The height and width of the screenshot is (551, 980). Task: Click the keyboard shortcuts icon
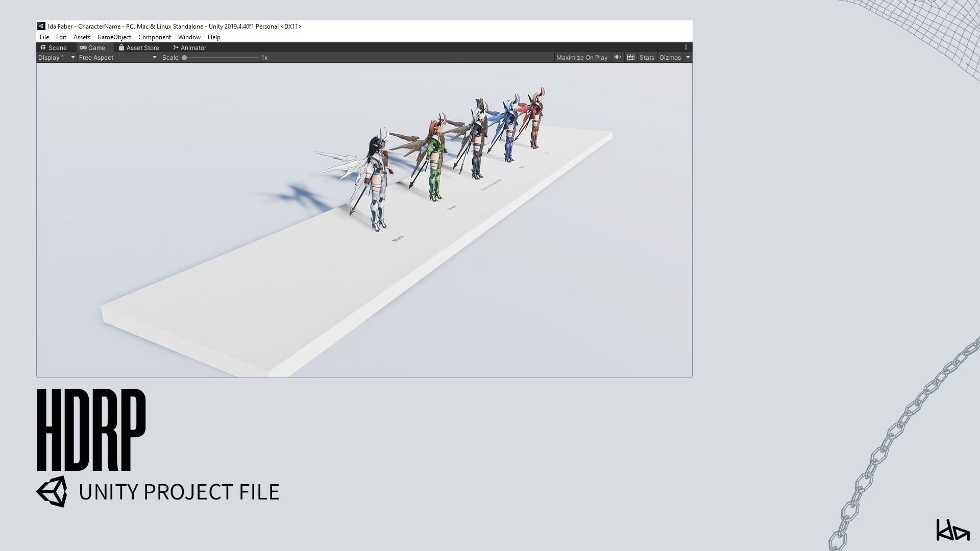click(x=631, y=57)
